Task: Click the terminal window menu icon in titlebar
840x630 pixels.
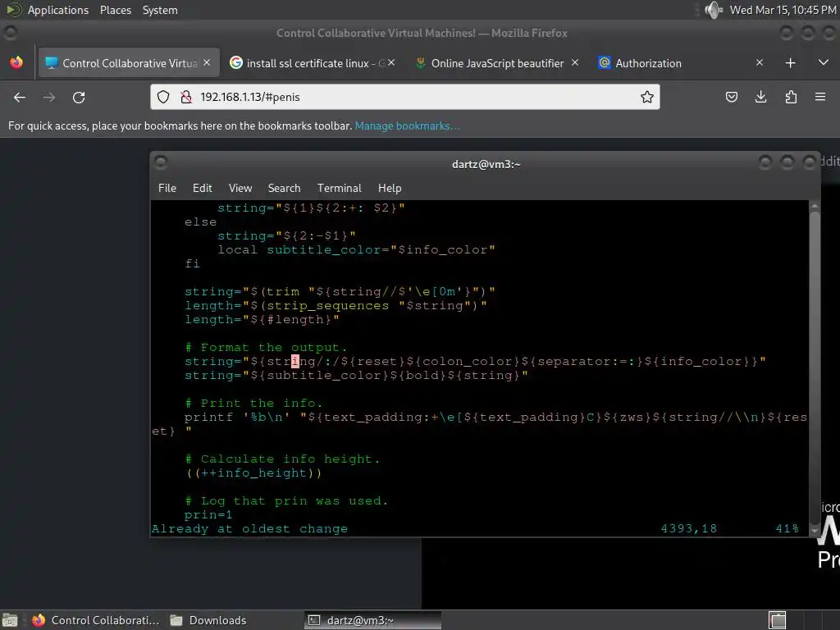Action: (x=161, y=162)
